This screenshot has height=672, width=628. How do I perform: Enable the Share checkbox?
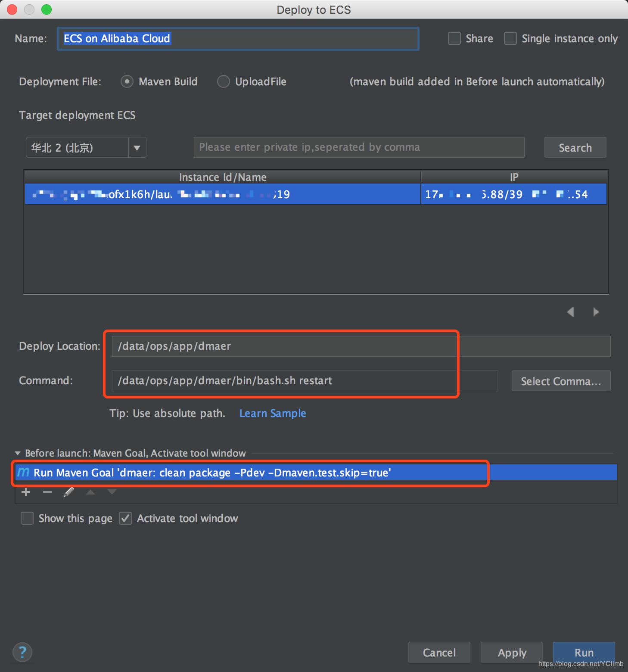tap(454, 39)
